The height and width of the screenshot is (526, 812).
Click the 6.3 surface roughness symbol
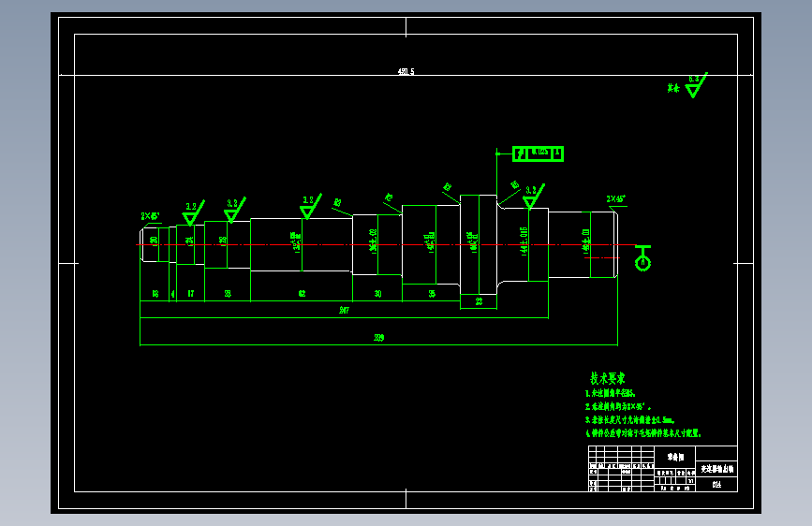click(x=697, y=85)
